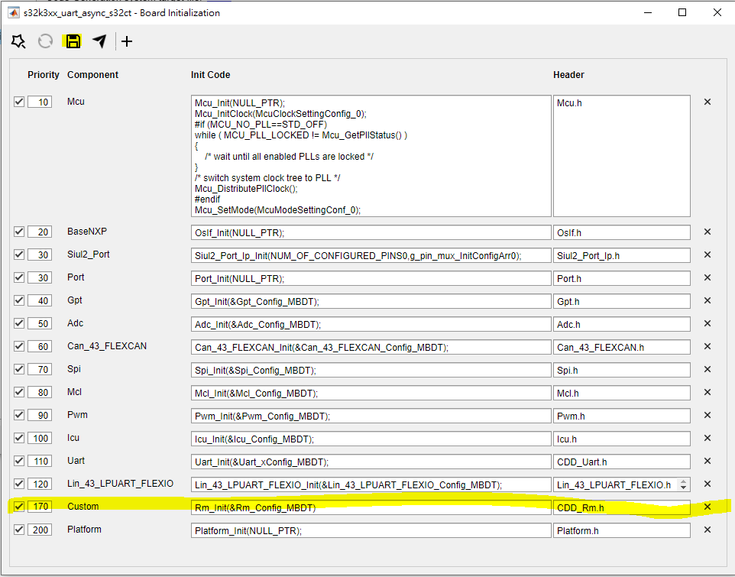Save the board initialization with the floppy icon

tap(73, 41)
